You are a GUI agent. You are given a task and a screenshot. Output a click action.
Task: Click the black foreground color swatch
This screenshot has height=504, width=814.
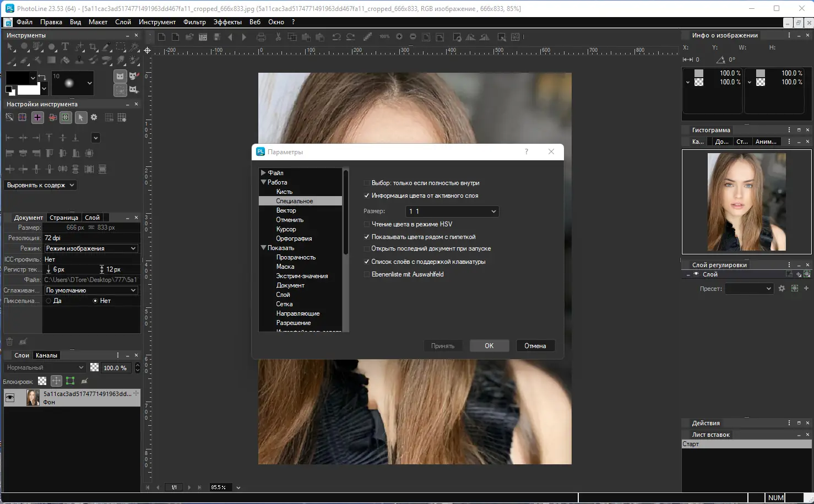pos(17,78)
